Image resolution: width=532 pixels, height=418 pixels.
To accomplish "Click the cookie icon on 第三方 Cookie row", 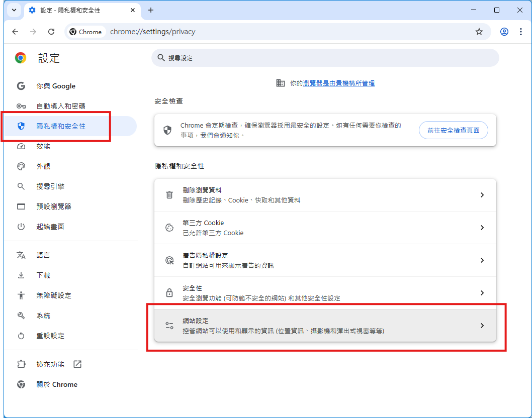I will 169,228.
